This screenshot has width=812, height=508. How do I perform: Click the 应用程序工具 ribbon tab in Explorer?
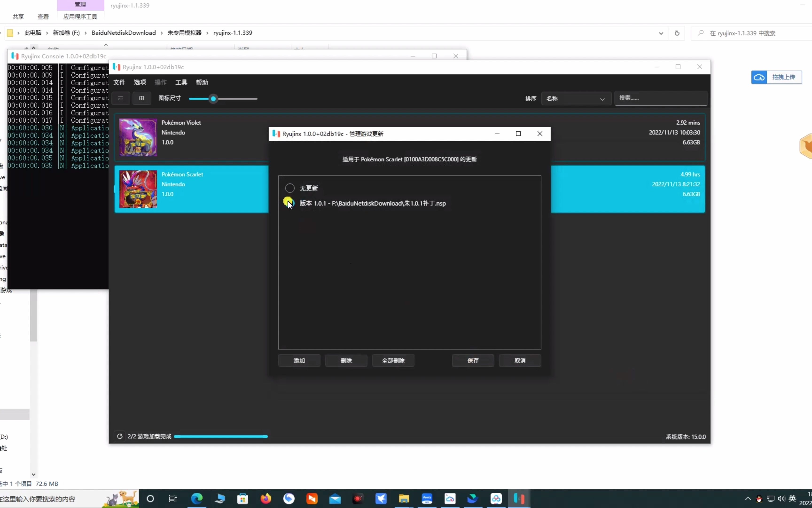pyautogui.click(x=80, y=16)
